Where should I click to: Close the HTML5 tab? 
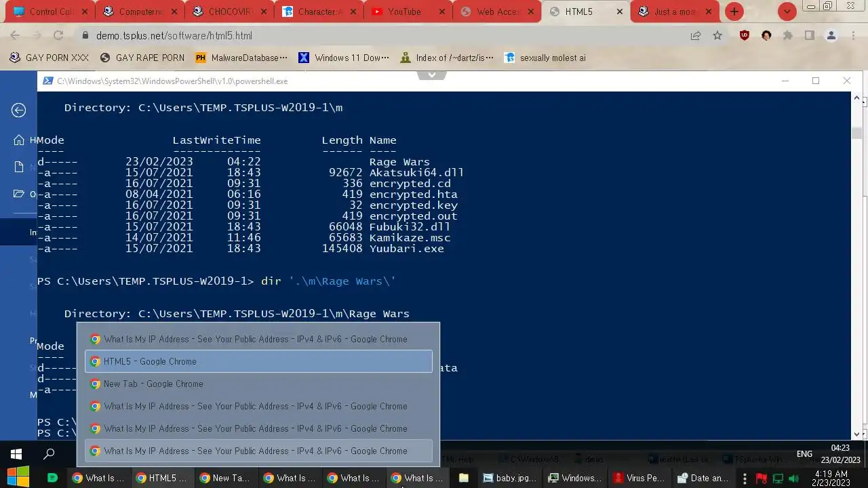click(620, 12)
